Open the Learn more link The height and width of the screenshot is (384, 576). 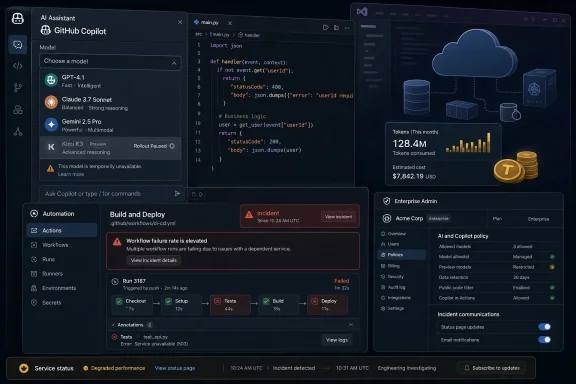71,174
